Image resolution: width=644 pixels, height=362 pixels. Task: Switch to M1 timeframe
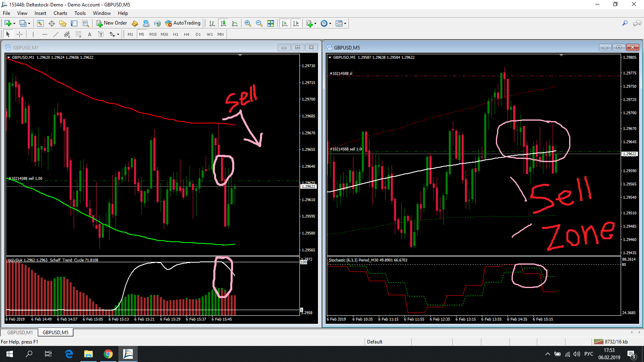(x=130, y=35)
